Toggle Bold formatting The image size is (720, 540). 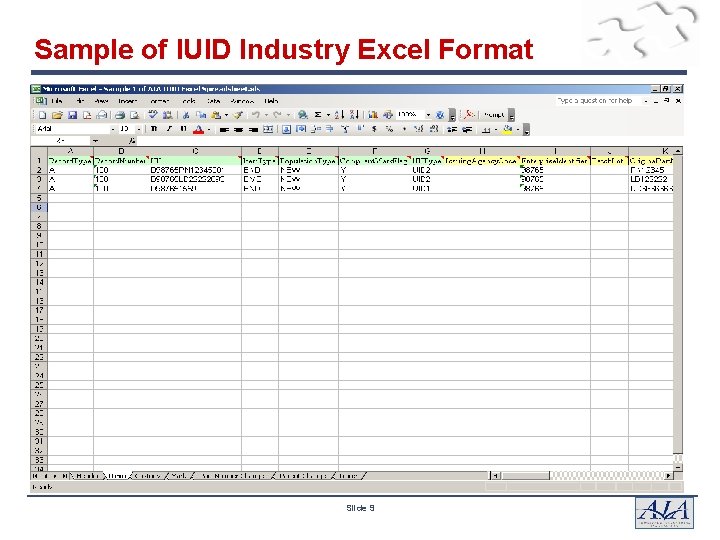click(154, 129)
